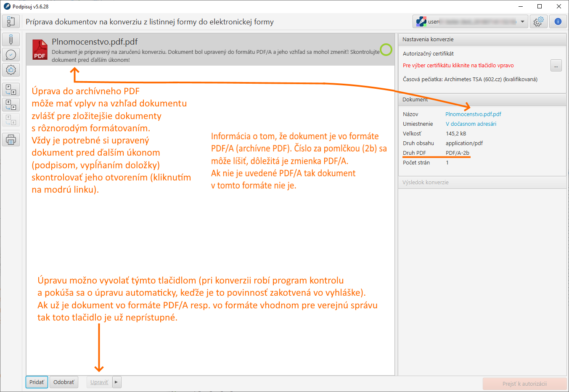Open the 'V dočasnom adresári' location link
This screenshot has width=569, height=392.
point(471,124)
